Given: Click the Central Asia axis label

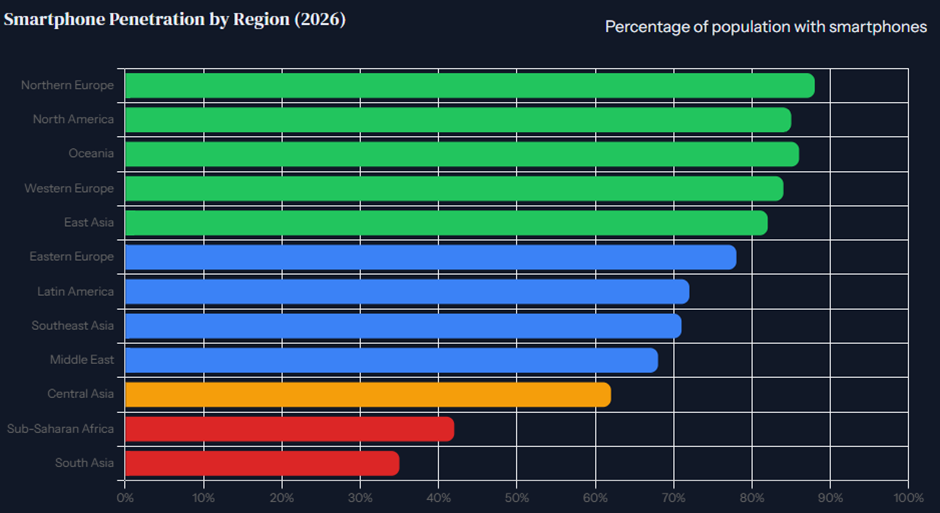Looking at the screenshot, I should (x=80, y=394).
